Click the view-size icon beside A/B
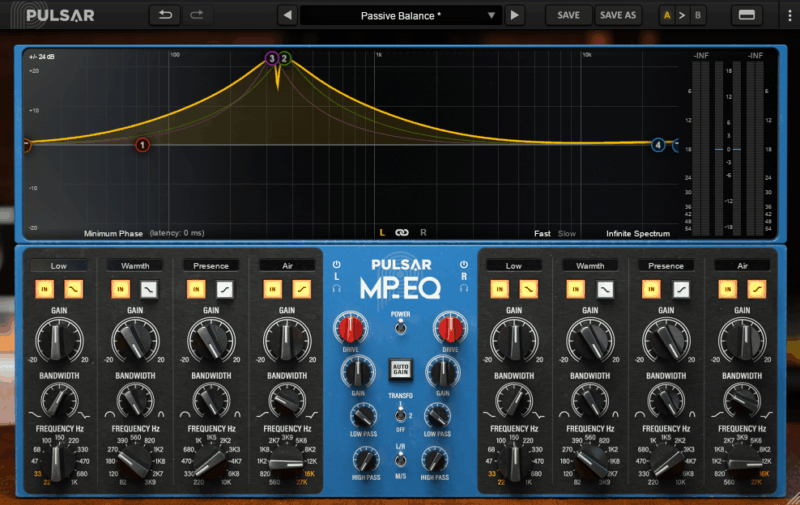The image size is (800, 505). [745, 15]
